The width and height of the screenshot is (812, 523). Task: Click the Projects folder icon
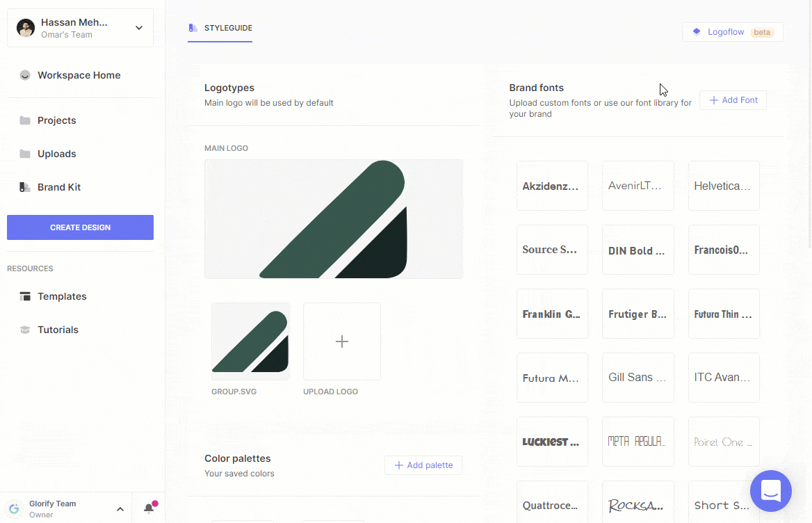(x=25, y=120)
